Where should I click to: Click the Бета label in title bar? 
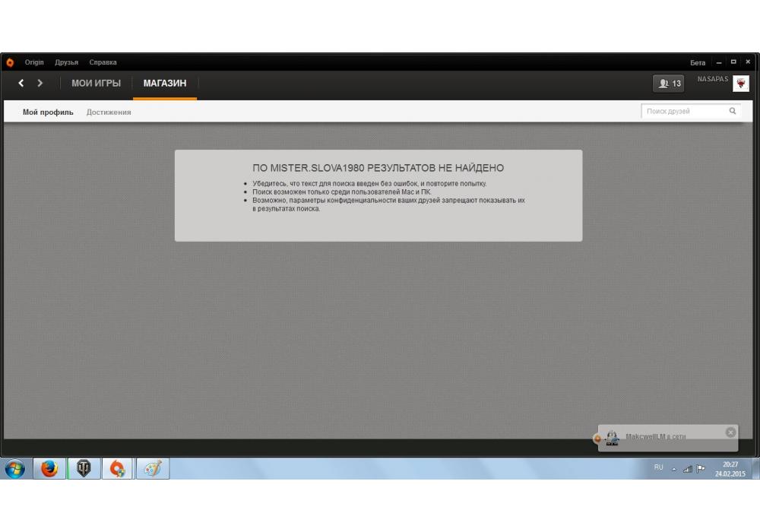[x=698, y=63]
